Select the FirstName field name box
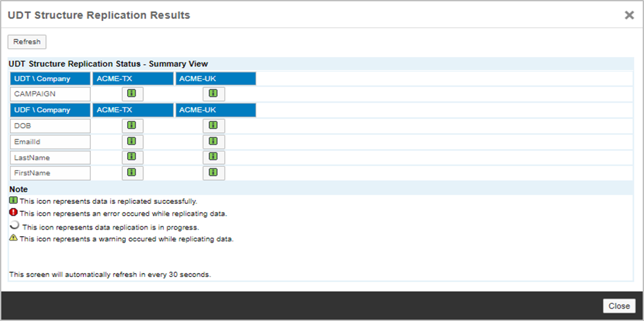The image size is (644, 321). 51,173
